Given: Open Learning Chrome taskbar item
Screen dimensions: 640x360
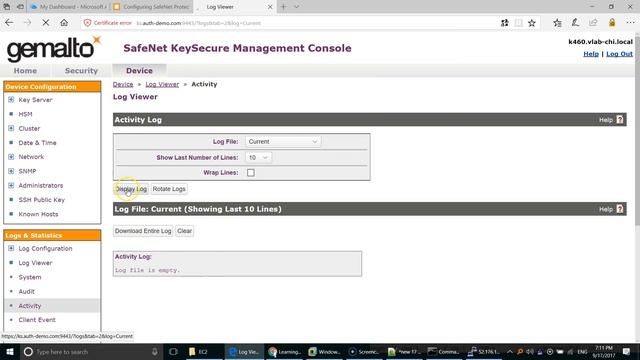Looking at the screenshot, I should pyautogui.click(x=284, y=351).
